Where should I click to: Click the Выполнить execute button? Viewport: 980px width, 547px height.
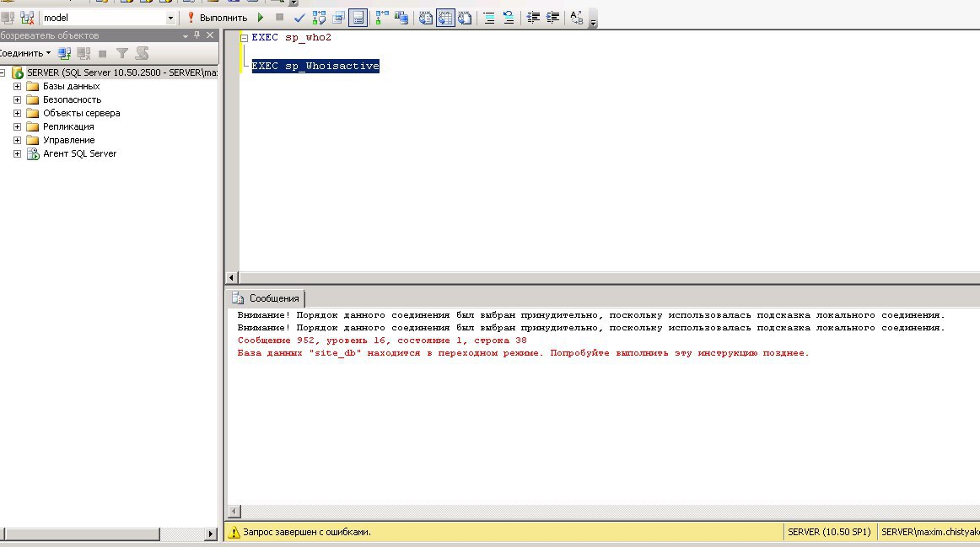(x=218, y=17)
